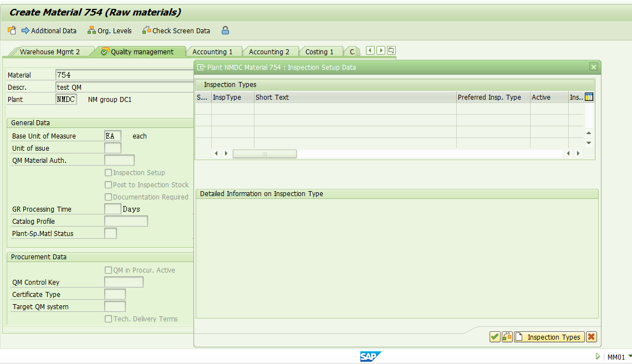Click right-side horizontal scroll left arrow
The width and height of the screenshot is (632, 364).
click(x=568, y=153)
